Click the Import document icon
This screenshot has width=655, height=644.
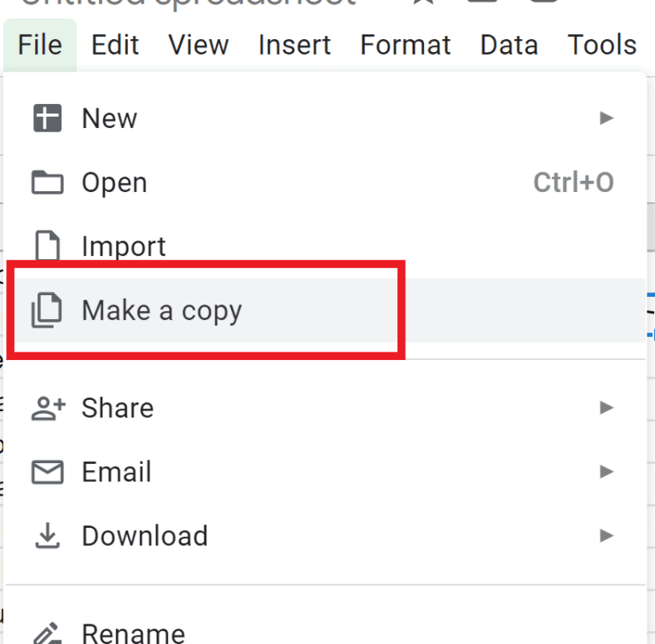[47, 246]
